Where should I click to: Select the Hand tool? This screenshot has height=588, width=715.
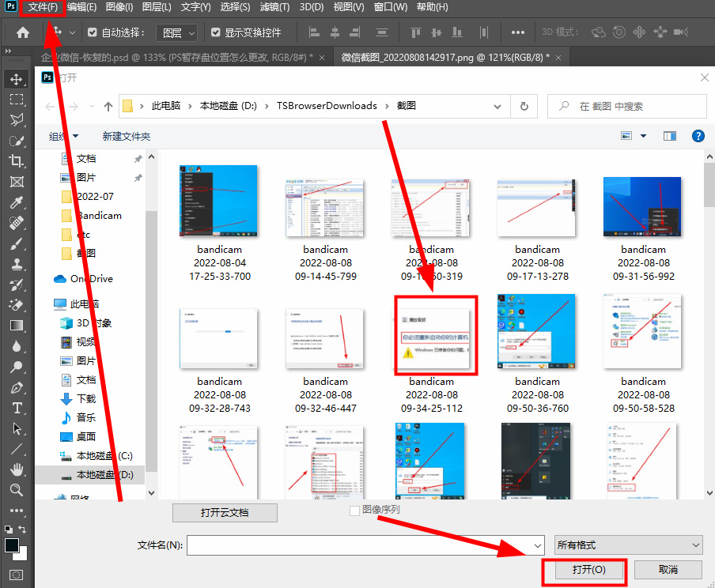16,469
